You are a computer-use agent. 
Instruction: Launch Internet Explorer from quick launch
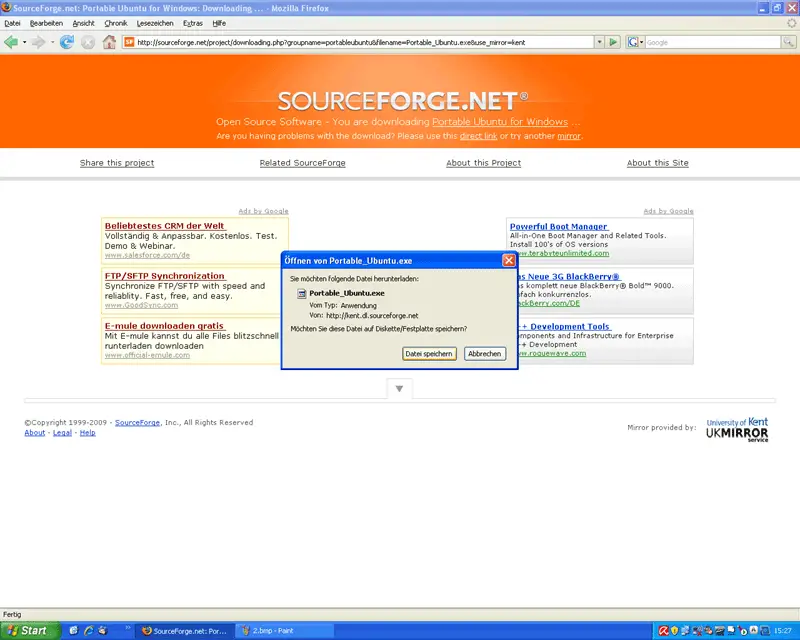point(88,630)
